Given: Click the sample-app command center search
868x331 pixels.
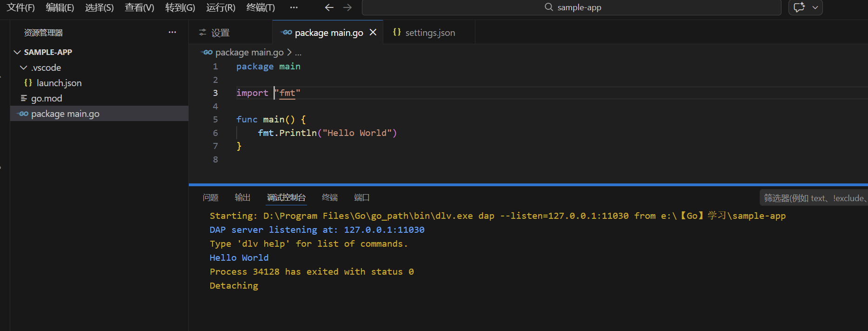Looking at the screenshot, I should pos(571,7).
